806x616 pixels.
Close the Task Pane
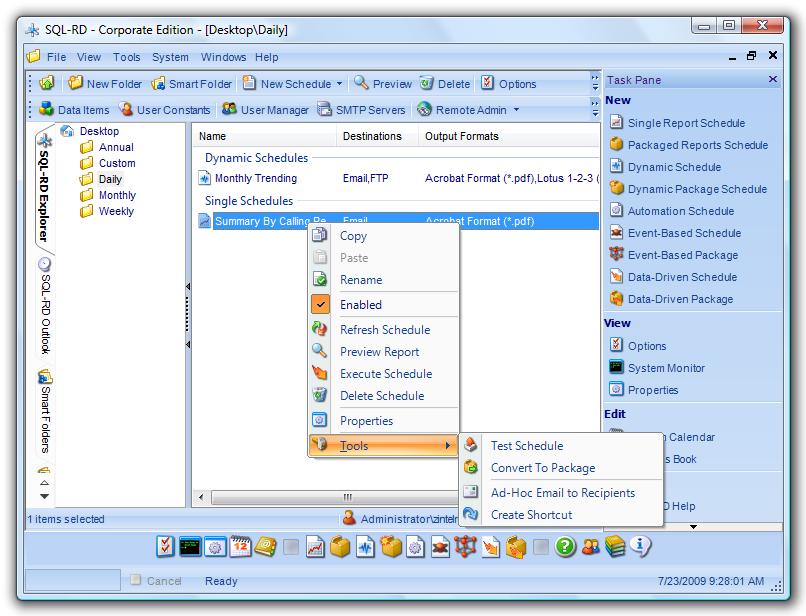773,79
